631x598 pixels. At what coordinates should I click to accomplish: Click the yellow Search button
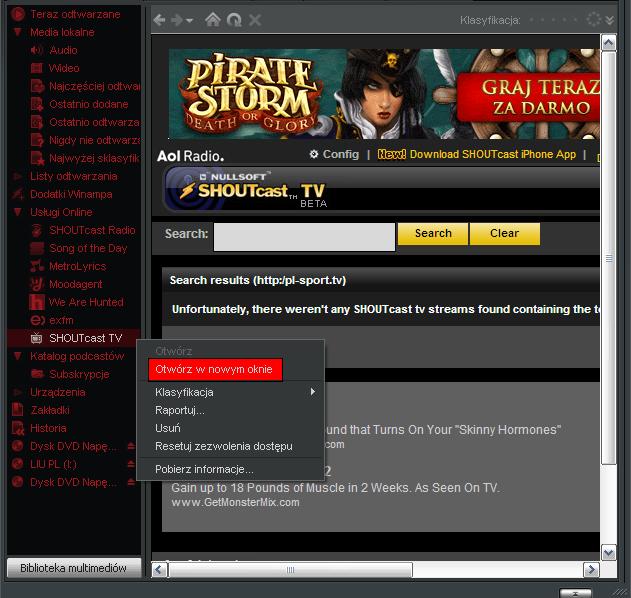pos(433,234)
